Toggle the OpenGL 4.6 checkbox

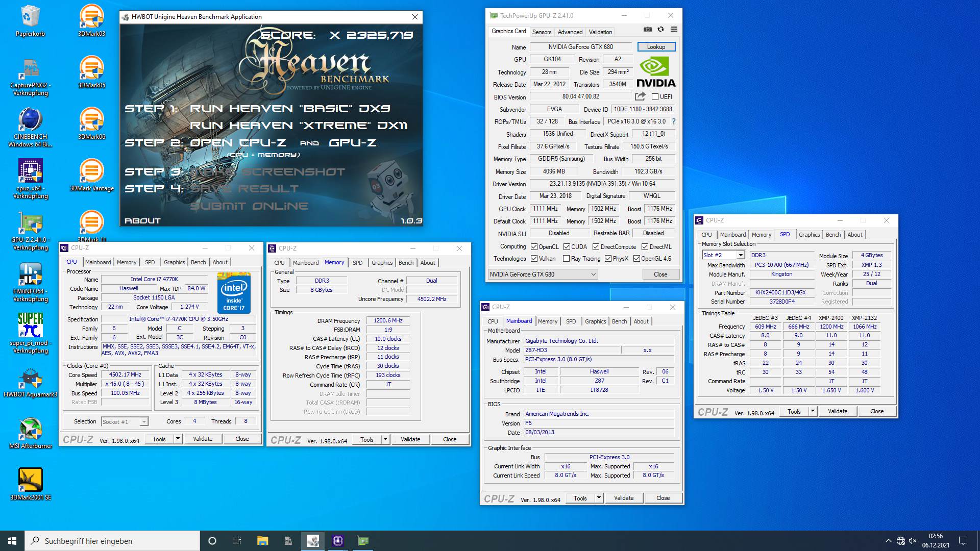pos(636,259)
